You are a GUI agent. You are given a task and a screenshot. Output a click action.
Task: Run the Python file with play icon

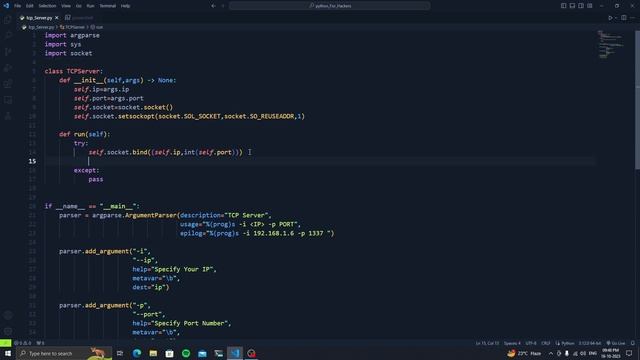pos(610,18)
